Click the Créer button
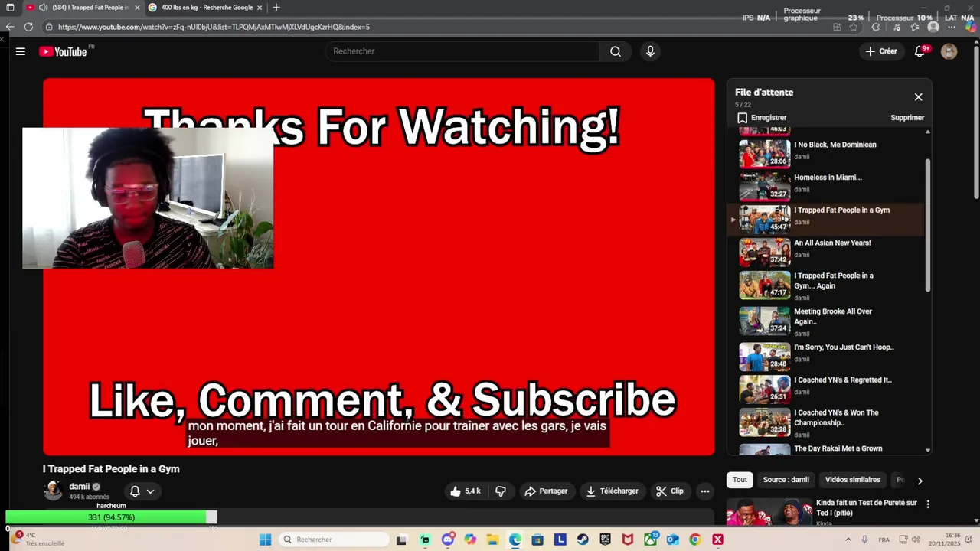Viewport: 980px width, 551px height. click(x=881, y=51)
